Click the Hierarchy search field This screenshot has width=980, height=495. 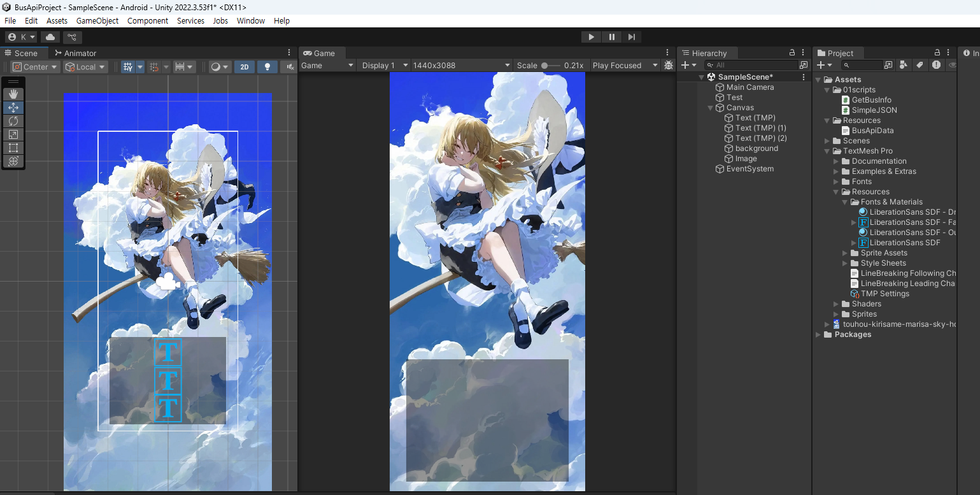coord(750,65)
